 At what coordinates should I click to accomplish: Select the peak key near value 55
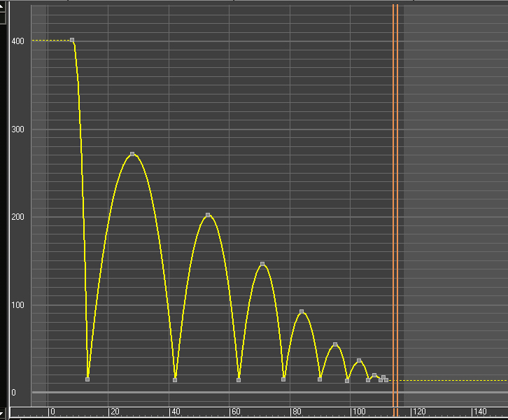pyautogui.click(x=335, y=344)
